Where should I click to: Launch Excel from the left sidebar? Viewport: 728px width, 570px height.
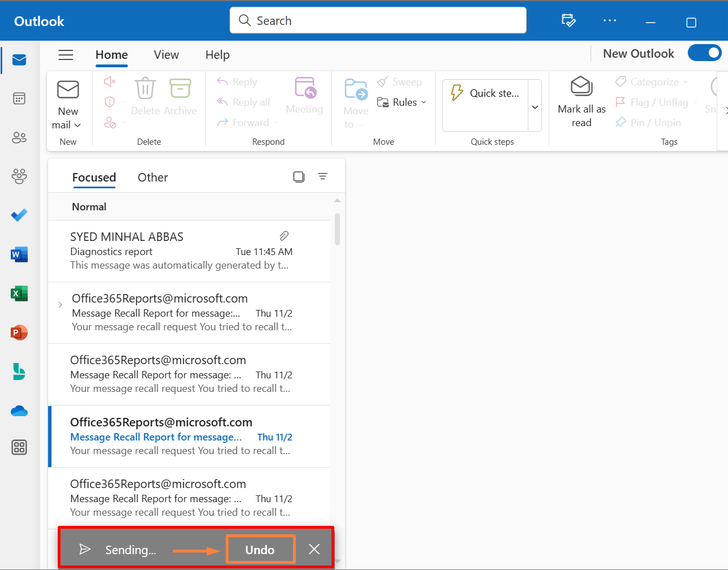pyautogui.click(x=19, y=293)
